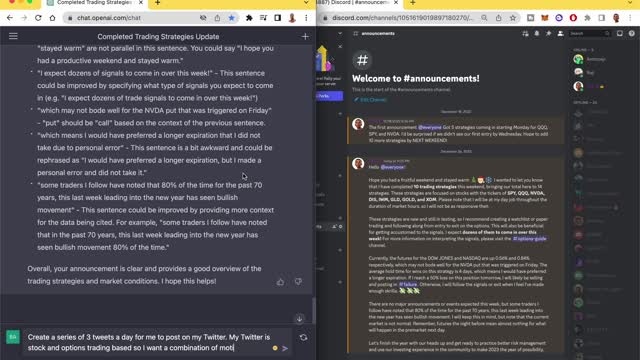Share icon in chat.openai.com address bar

click(x=217, y=18)
